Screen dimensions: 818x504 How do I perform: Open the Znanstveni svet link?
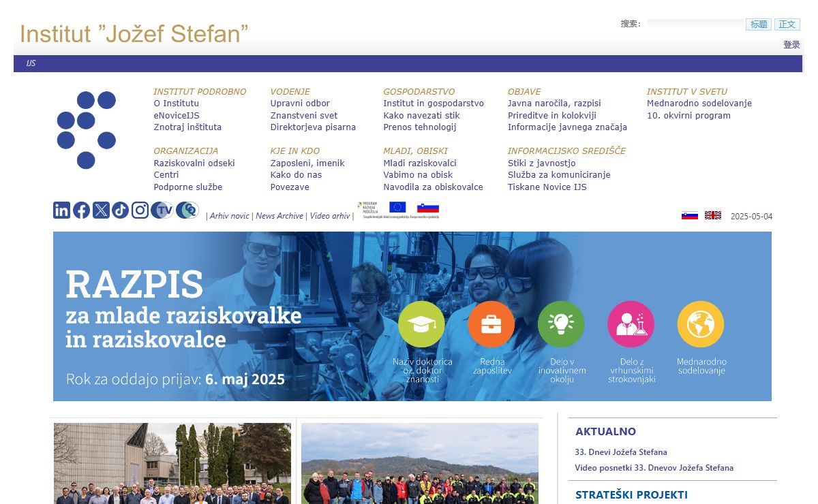click(x=304, y=115)
